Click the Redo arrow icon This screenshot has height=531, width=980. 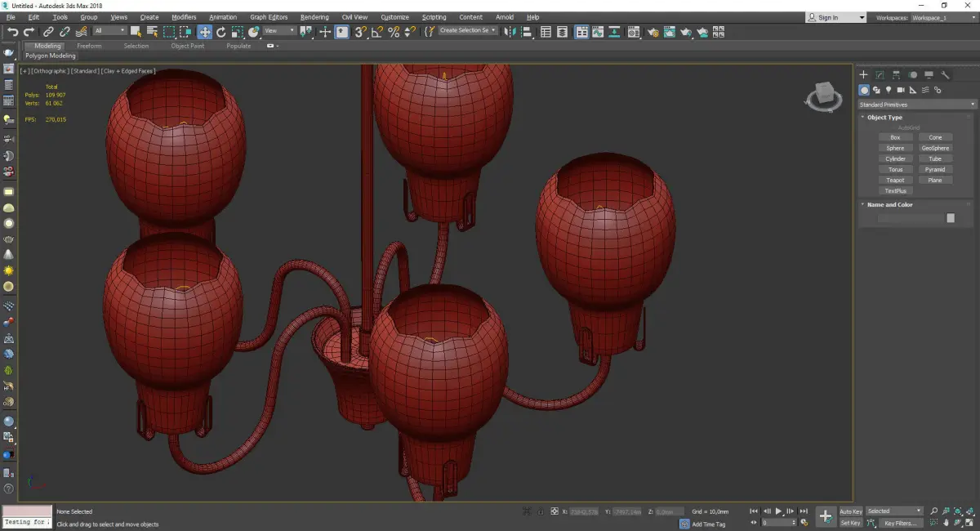[x=29, y=31]
